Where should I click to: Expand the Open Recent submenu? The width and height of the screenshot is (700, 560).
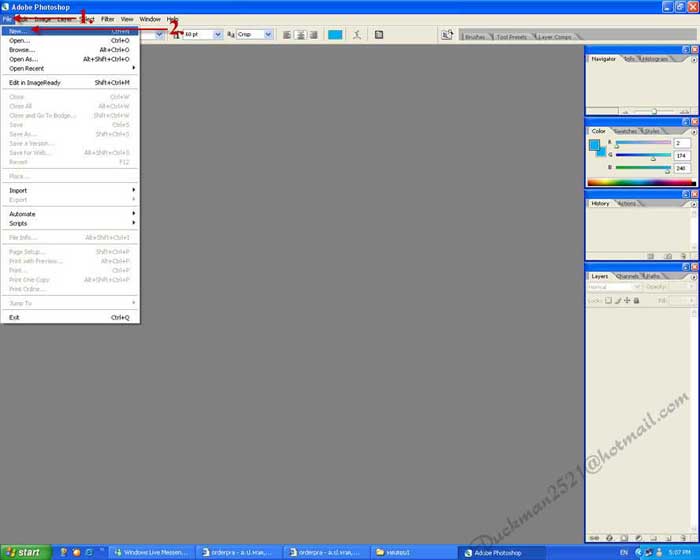[70, 69]
